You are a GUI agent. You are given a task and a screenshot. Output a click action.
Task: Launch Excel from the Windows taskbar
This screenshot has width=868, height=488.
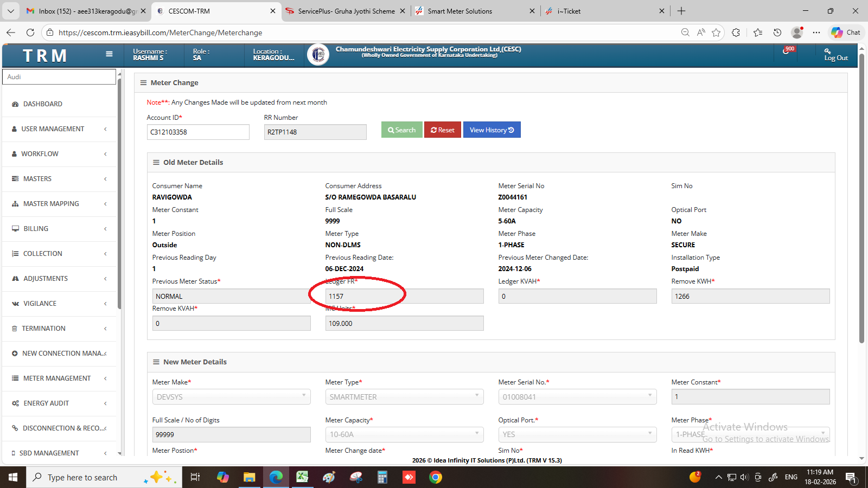click(x=302, y=477)
